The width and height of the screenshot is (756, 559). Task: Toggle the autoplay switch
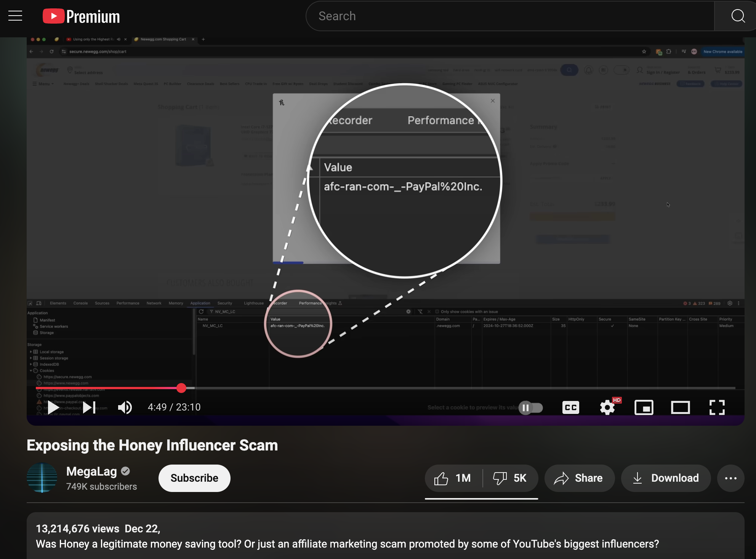tap(531, 408)
